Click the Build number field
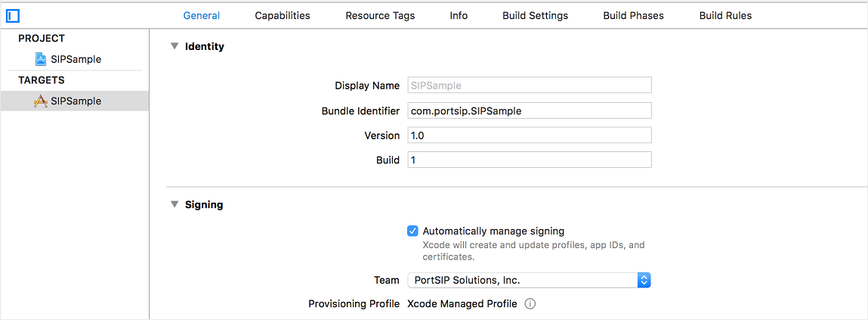The width and height of the screenshot is (868, 320). [x=529, y=160]
